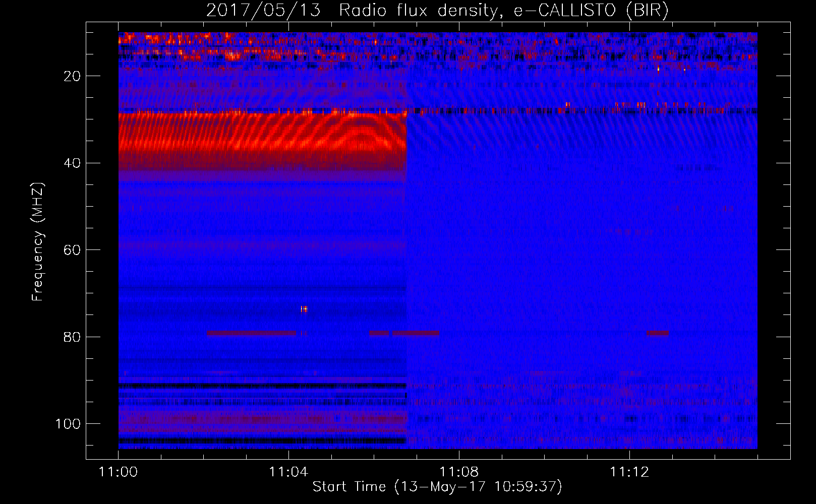Click the '60' frequency tick label
This screenshot has height=504, width=816.
tap(72, 250)
